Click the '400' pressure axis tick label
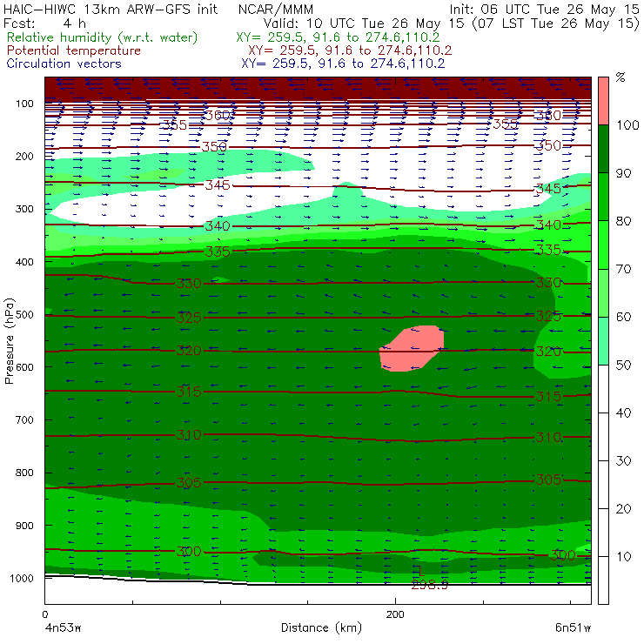This screenshot has width=644, height=644. pyautogui.click(x=24, y=262)
